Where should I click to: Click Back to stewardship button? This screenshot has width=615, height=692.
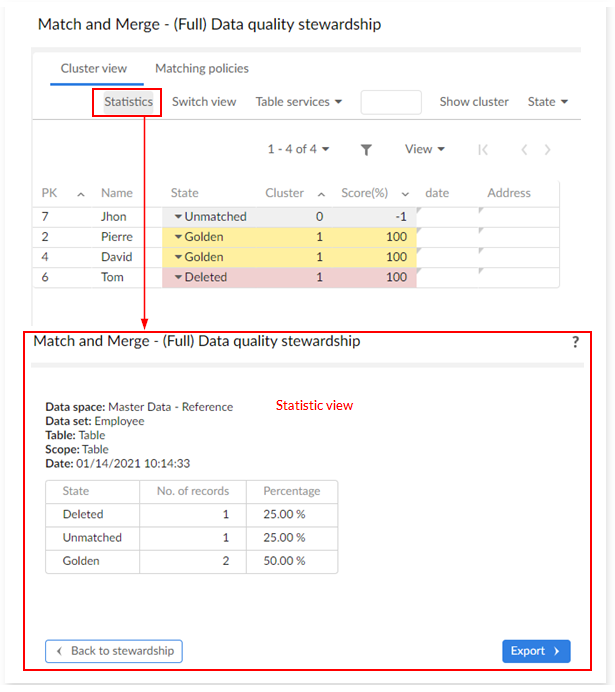pos(114,651)
